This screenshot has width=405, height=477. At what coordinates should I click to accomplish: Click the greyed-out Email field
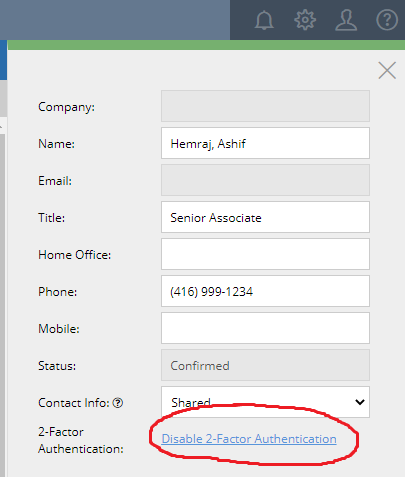coord(265,180)
